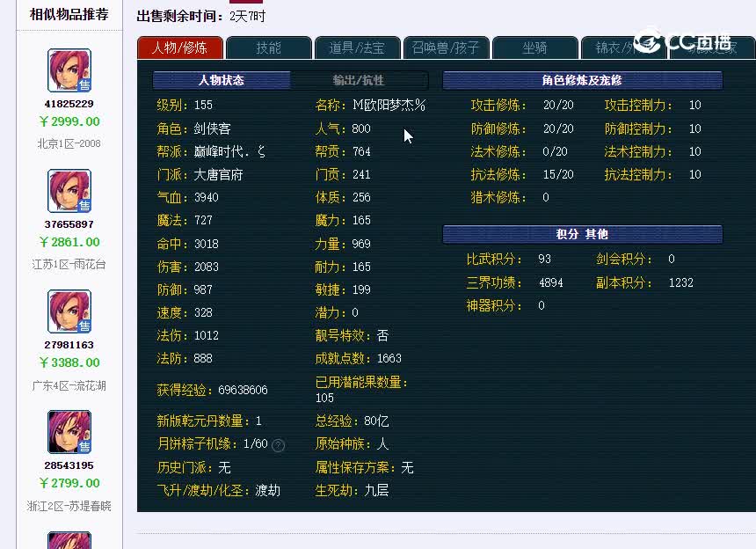Click item number 27981163
756x549 pixels.
pos(69,345)
